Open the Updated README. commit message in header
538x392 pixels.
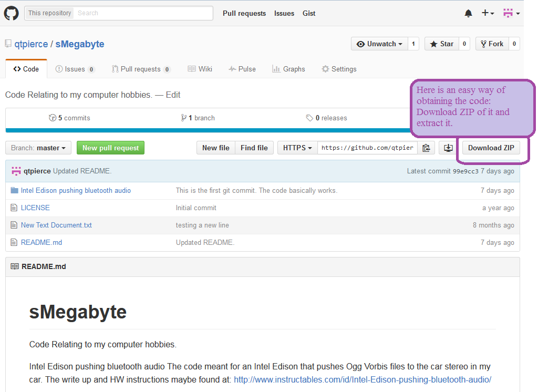82,171
